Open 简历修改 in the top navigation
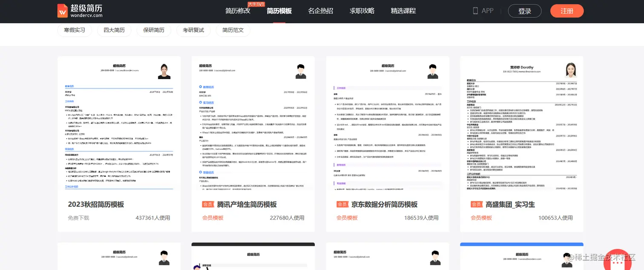 238,11
